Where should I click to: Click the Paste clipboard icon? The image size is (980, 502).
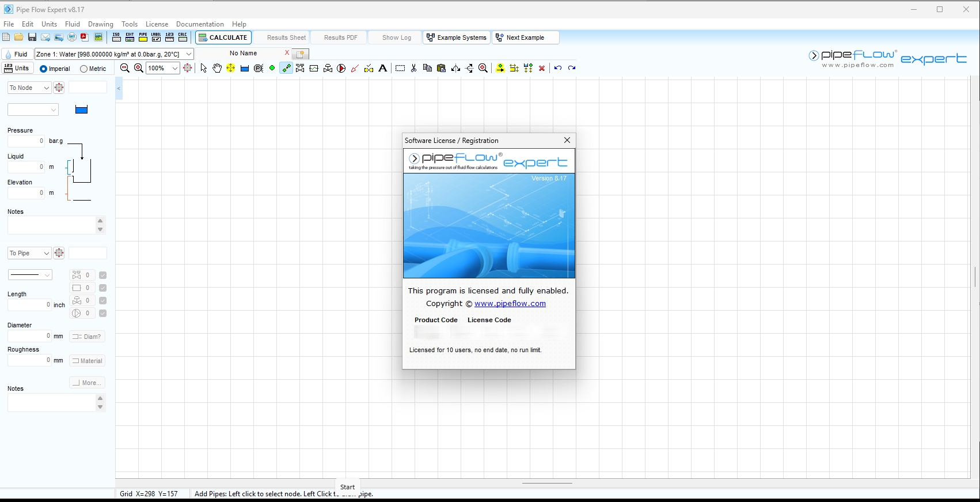tap(442, 68)
